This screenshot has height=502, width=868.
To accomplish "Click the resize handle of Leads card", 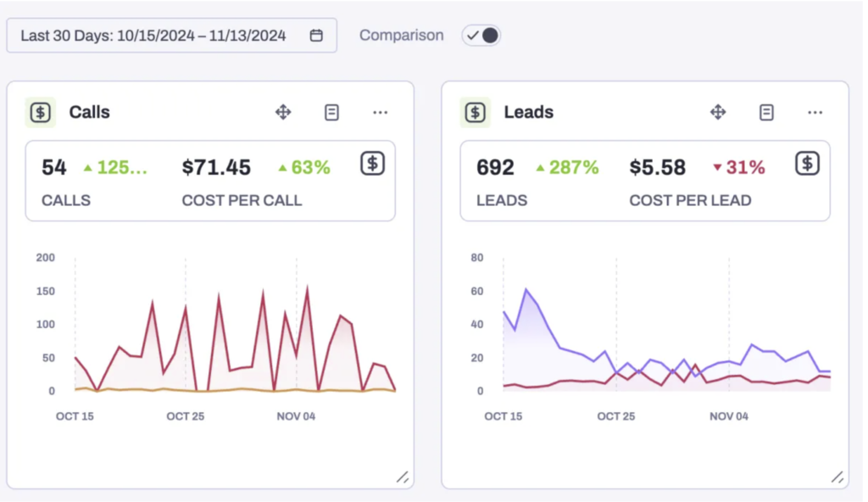I will click(x=837, y=477).
